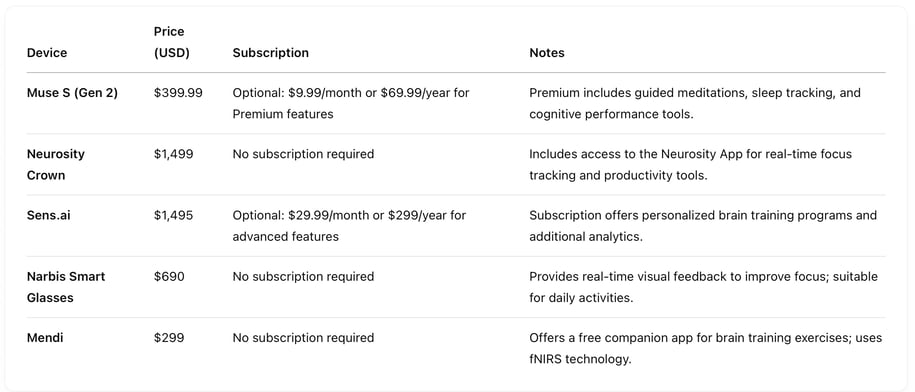
Task: Click the $690 price cell
Action: [169, 276]
